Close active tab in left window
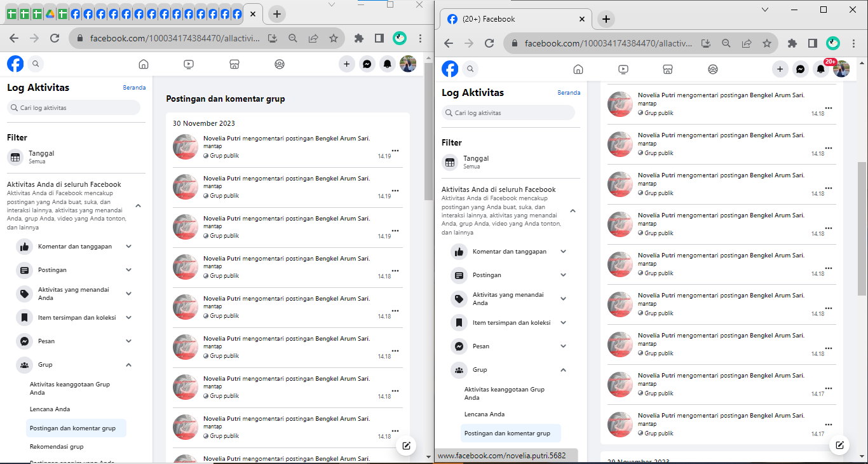The width and height of the screenshot is (868, 464). click(253, 14)
